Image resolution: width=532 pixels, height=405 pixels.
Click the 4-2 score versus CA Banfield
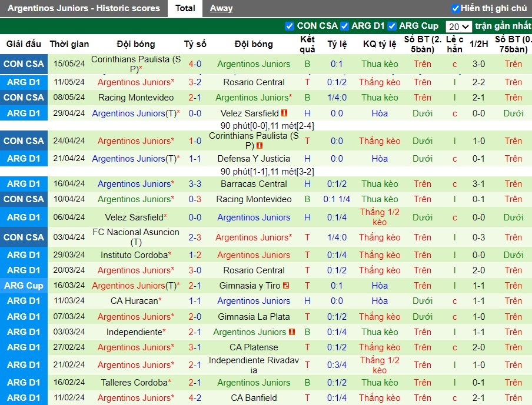195,397
